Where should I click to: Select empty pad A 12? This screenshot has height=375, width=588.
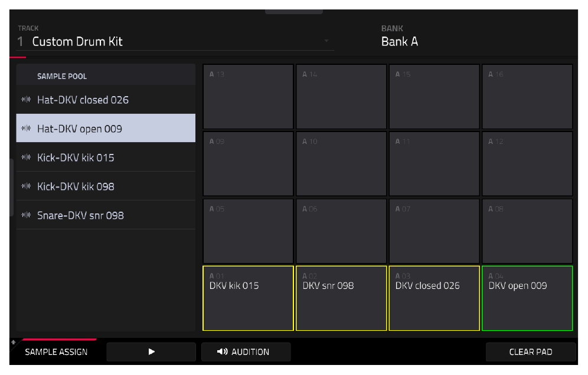pos(527,164)
